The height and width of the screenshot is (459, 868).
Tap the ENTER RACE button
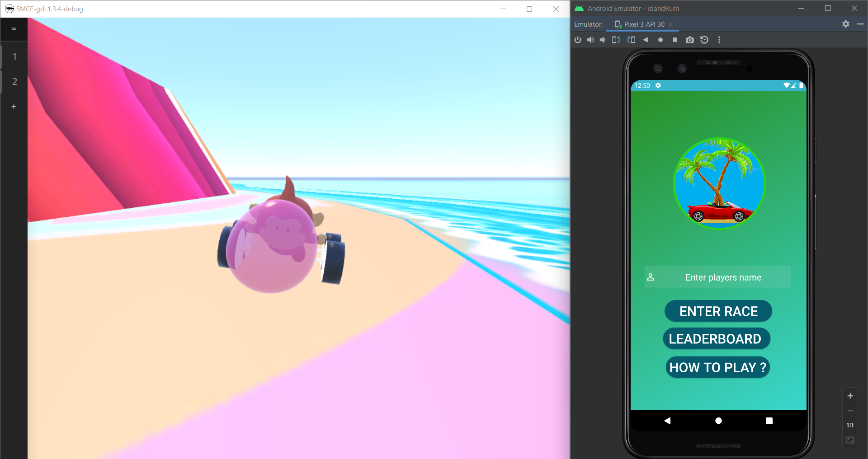click(718, 311)
